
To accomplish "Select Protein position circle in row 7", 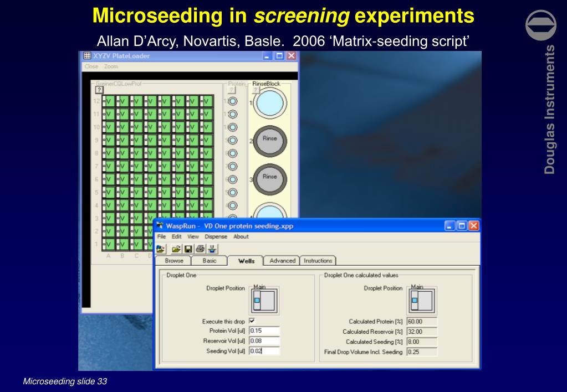I will [x=233, y=167].
